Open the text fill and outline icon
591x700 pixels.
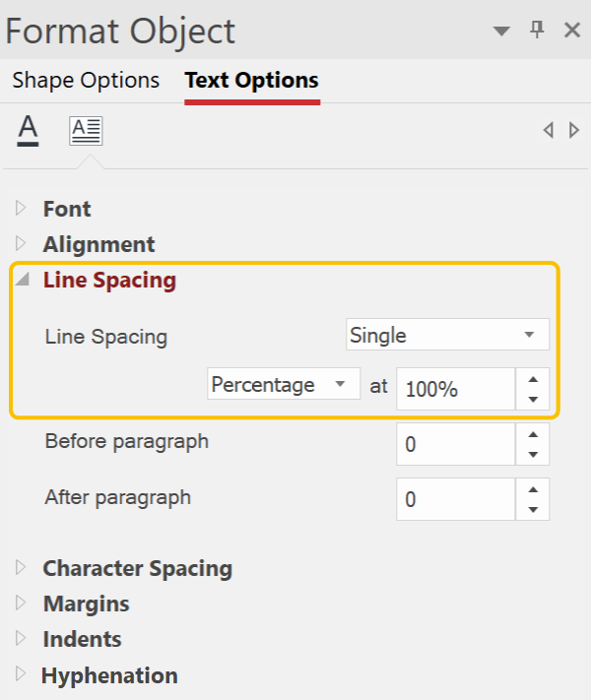28,130
